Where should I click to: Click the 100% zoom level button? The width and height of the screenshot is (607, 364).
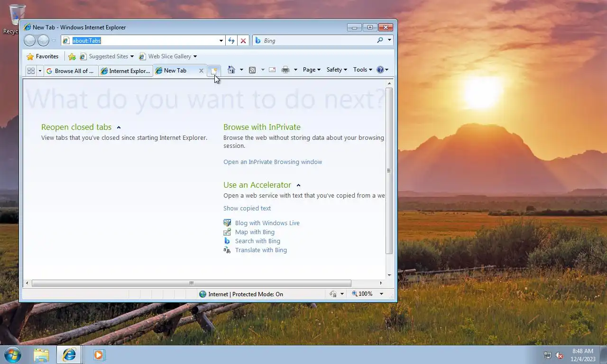362,294
